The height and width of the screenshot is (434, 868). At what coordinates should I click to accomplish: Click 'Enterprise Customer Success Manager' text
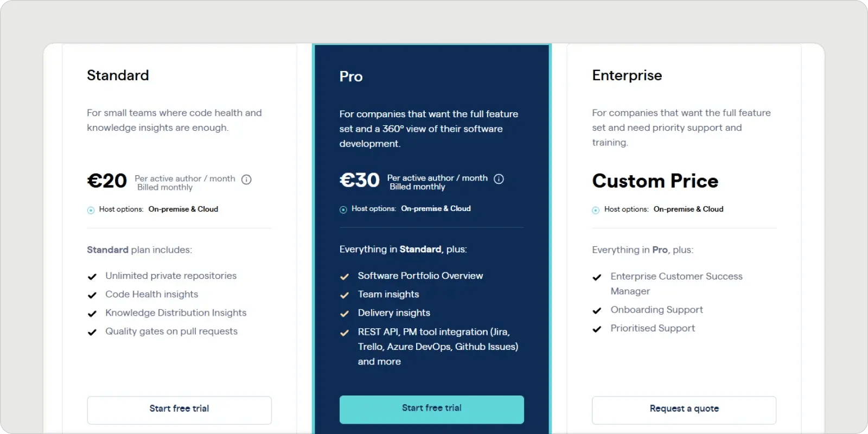[x=676, y=284]
